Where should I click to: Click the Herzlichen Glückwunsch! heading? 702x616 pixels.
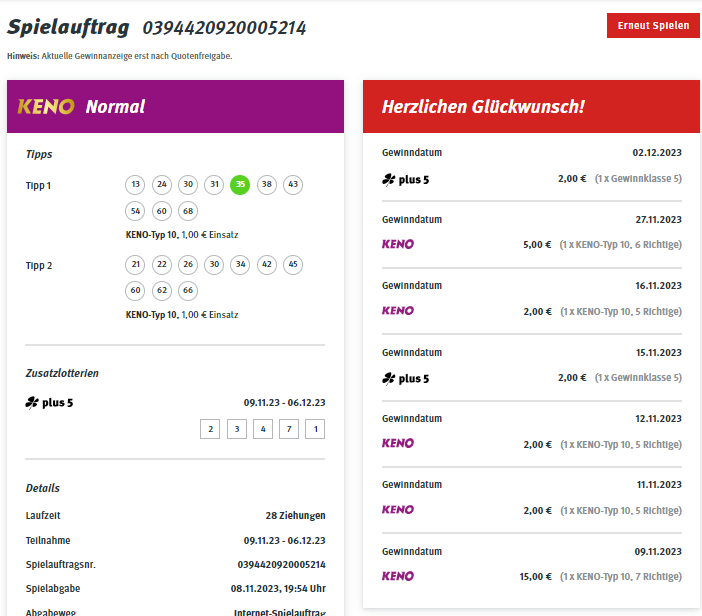pos(483,107)
